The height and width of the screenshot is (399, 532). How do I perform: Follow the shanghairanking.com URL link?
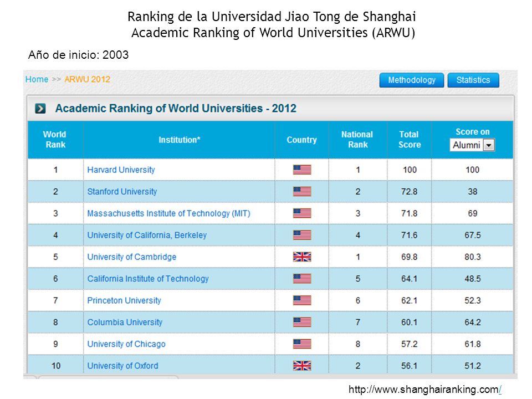click(425, 389)
